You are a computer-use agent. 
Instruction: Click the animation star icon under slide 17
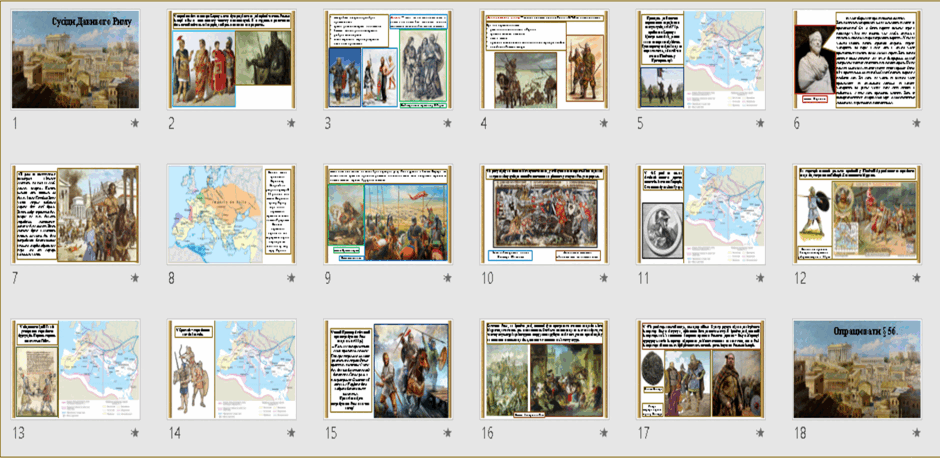(x=760, y=433)
